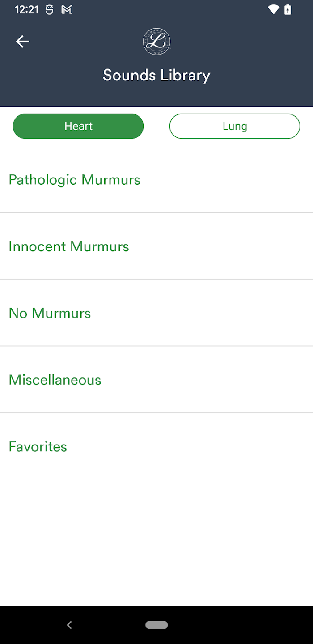This screenshot has height=644, width=313.
Task: Tap the Android back navigation chevron
Action: (69, 625)
